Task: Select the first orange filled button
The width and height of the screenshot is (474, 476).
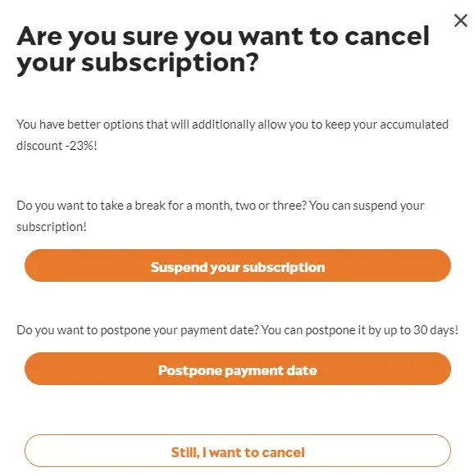Action: (x=238, y=265)
